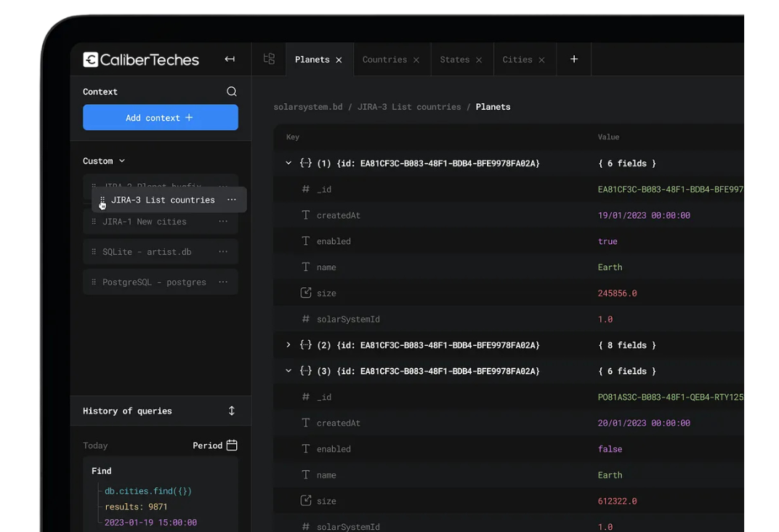
Task: Close the States tab
Action: click(x=479, y=60)
